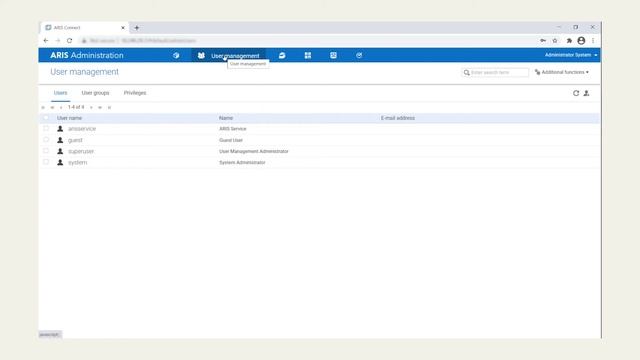This screenshot has width=640, height=360.
Task: Click the arisservice user icon
Action: pos(60,129)
